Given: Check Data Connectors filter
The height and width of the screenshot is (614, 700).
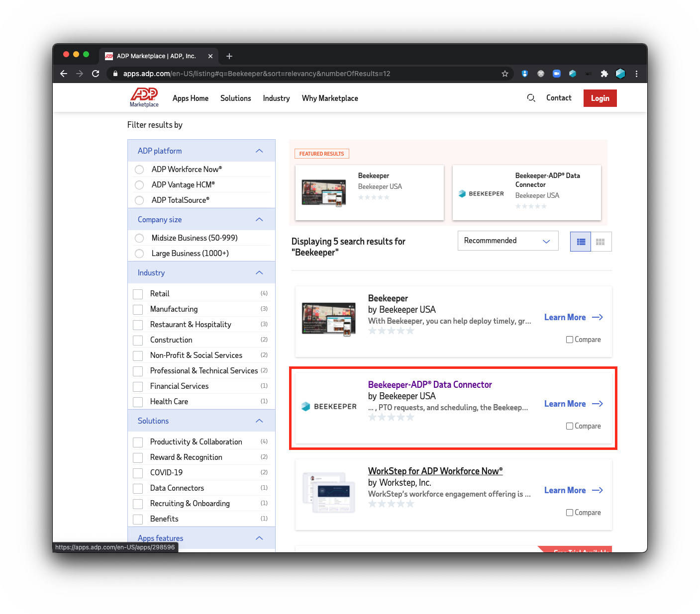Looking at the screenshot, I should 138,488.
